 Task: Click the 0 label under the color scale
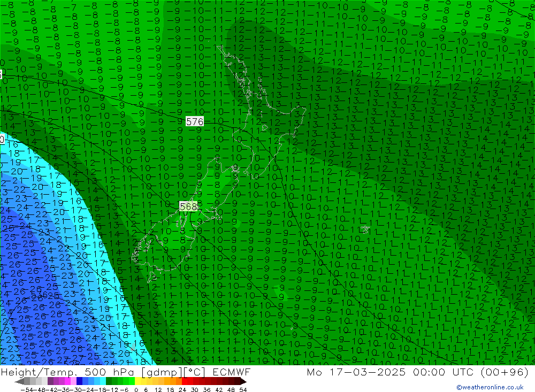(136, 389)
